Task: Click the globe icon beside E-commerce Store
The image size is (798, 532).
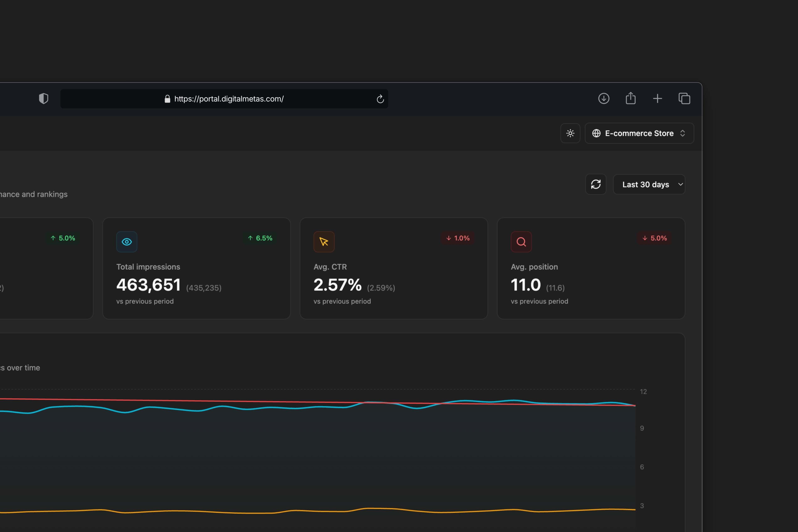Action: pyautogui.click(x=596, y=133)
